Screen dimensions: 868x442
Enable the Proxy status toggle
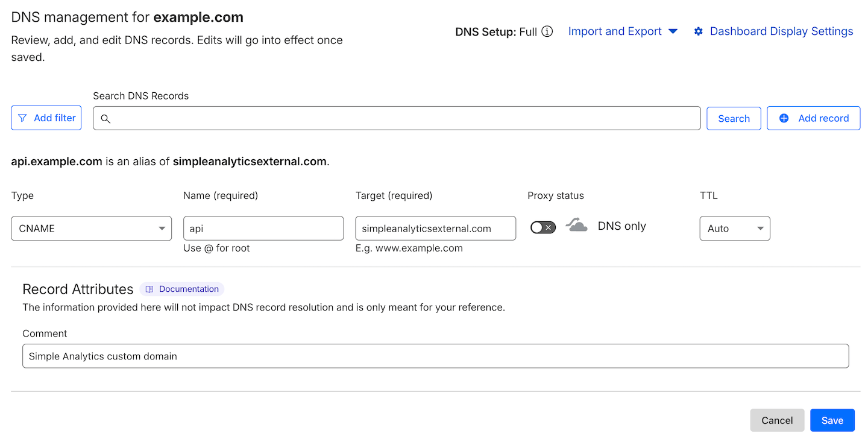coord(542,227)
